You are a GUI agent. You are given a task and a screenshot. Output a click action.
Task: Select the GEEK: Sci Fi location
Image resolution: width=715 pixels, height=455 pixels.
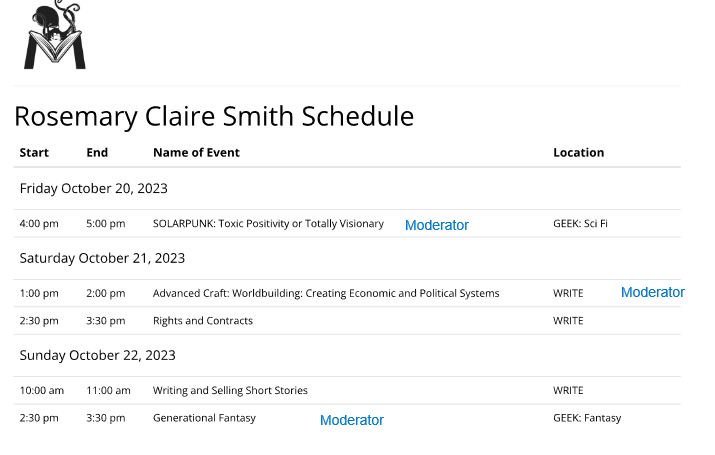(580, 224)
